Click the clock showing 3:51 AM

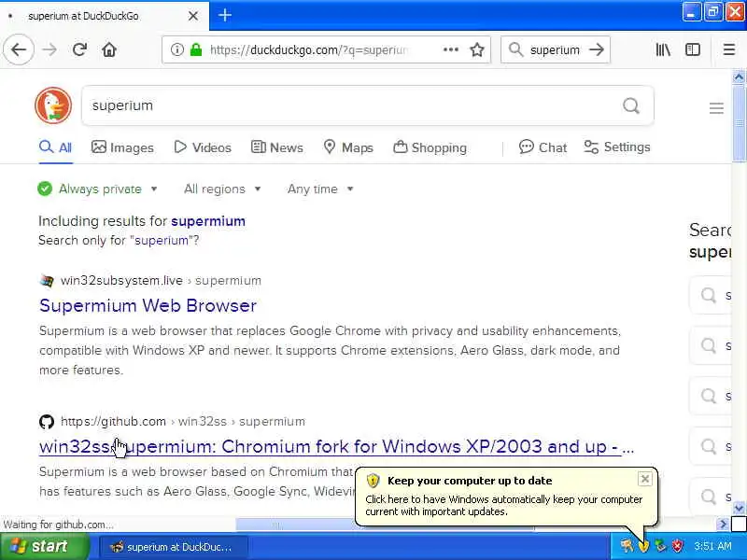(x=712, y=546)
